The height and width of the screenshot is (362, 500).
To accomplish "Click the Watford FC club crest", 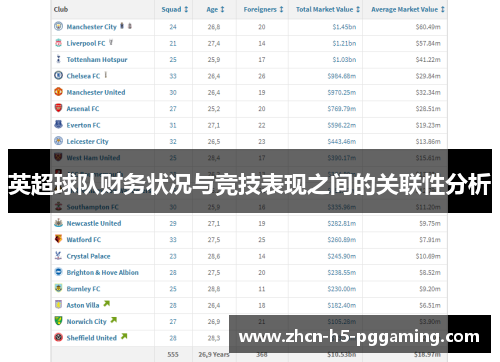I will click(58, 239).
